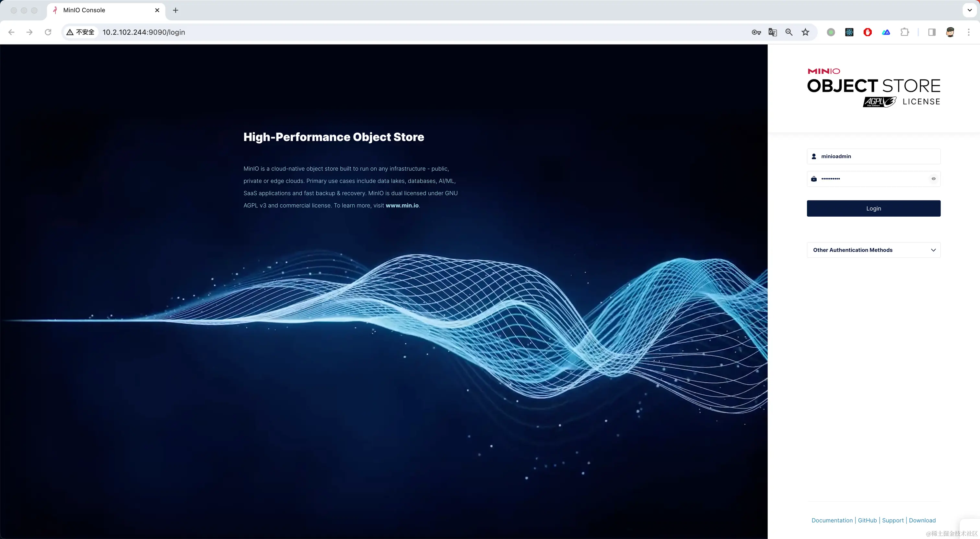This screenshot has width=980, height=539.
Task: Open a new browser tab
Action: [175, 10]
